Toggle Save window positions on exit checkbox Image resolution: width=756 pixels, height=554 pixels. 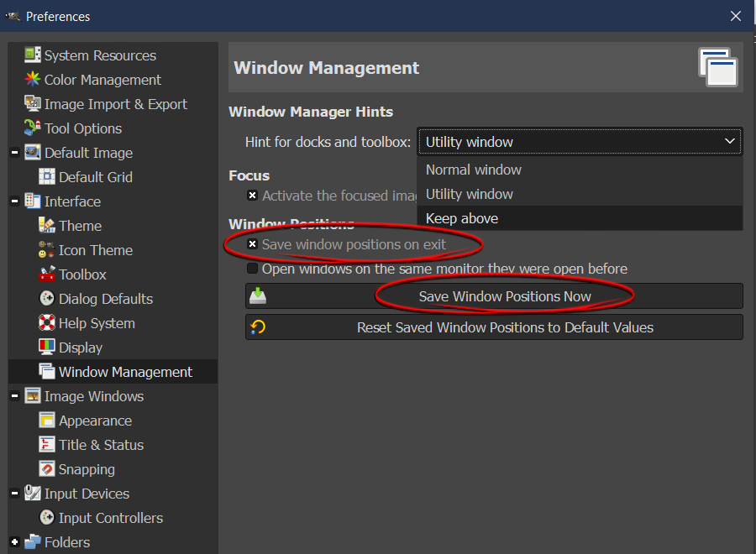[252, 244]
